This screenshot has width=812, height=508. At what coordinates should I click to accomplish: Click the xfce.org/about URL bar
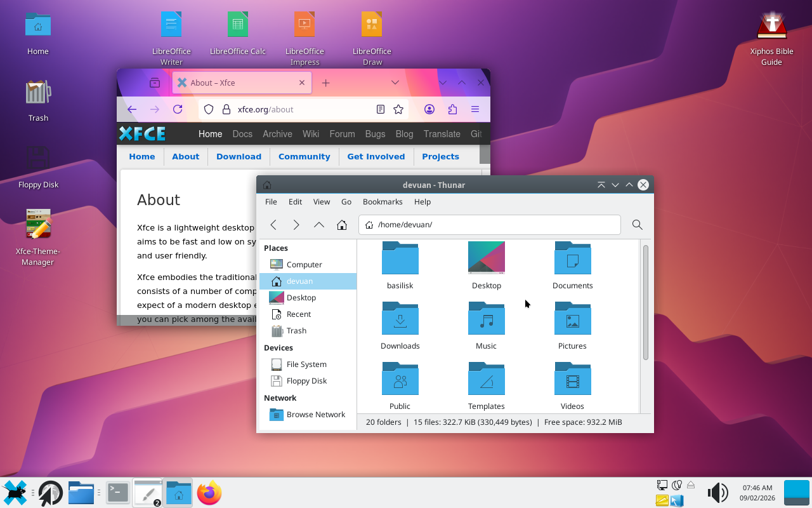(303, 109)
